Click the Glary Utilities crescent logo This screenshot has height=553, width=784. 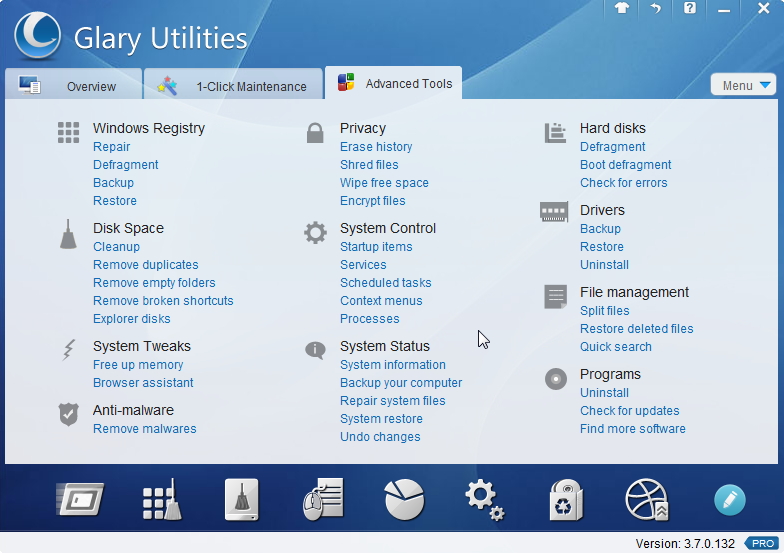coord(38,36)
